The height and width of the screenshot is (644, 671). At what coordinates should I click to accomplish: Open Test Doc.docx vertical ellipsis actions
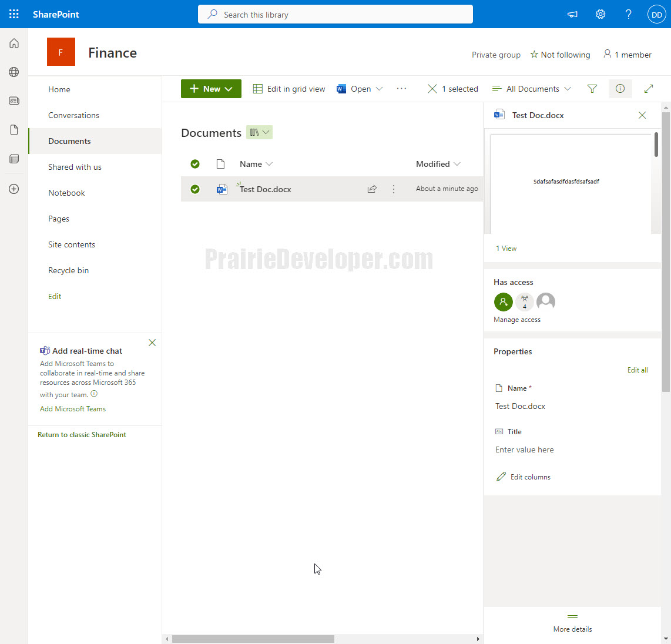[x=394, y=189]
